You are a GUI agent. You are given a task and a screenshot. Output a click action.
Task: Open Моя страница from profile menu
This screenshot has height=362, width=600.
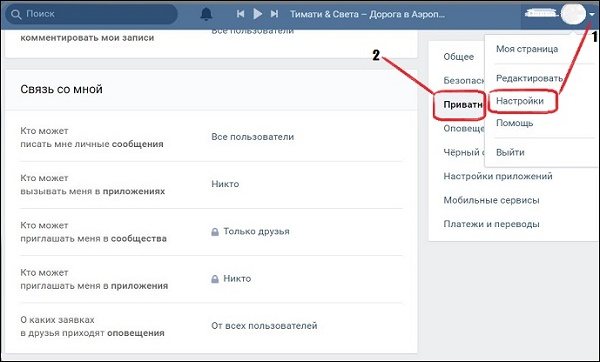[x=527, y=49]
